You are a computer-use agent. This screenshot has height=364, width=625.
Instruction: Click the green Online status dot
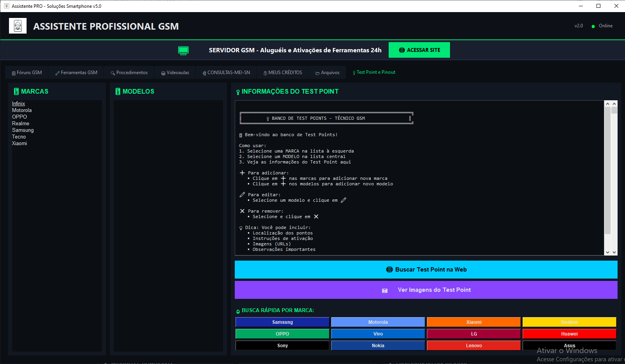[x=593, y=26]
